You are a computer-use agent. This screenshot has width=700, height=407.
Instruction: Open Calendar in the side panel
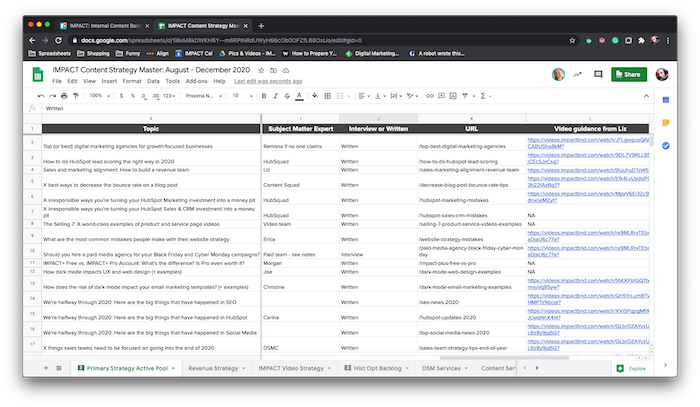pos(666,100)
